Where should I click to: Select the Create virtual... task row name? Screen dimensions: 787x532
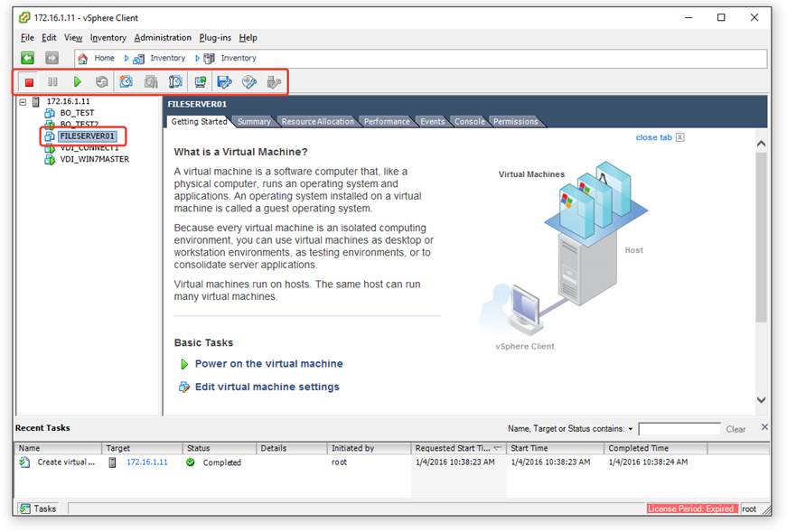point(66,462)
